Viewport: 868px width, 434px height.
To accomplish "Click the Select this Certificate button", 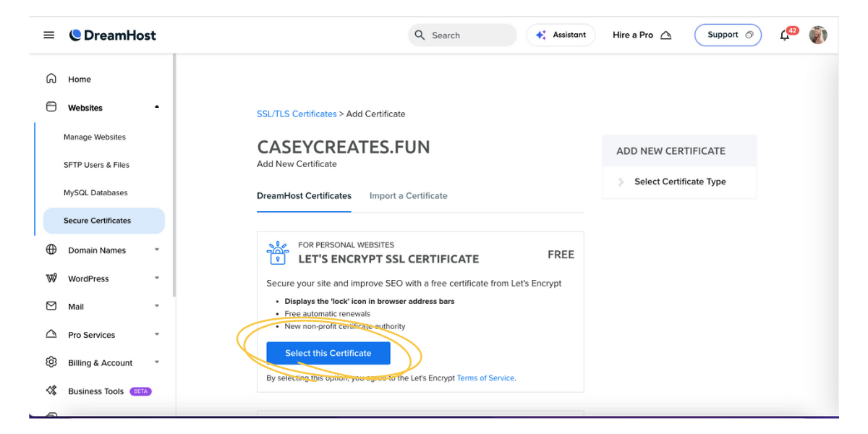I will click(x=328, y=353).
